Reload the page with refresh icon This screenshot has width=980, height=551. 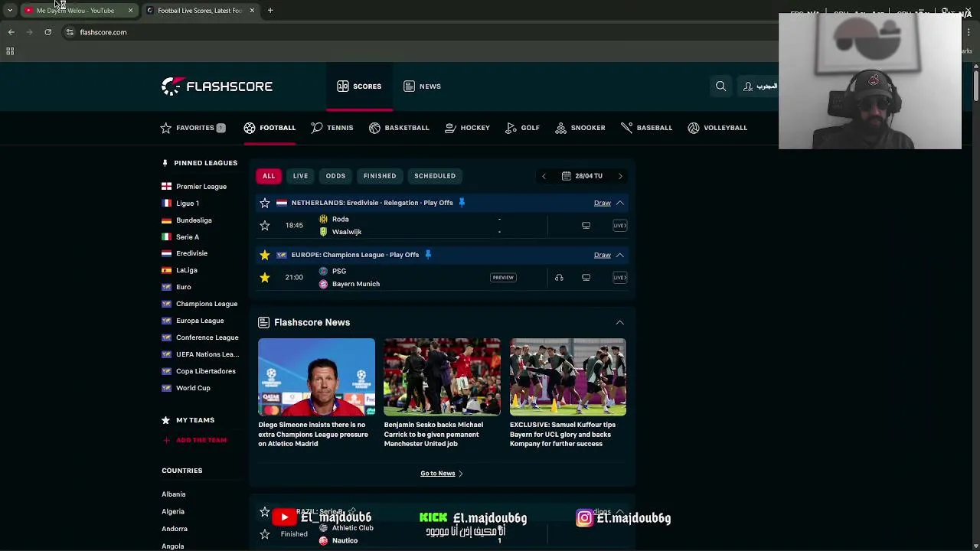47,32
